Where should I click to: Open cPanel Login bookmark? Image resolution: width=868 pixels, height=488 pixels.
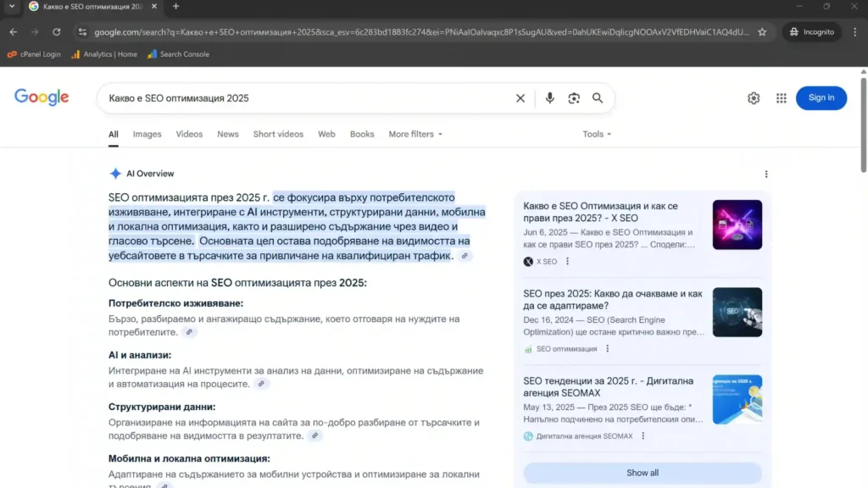34,54
